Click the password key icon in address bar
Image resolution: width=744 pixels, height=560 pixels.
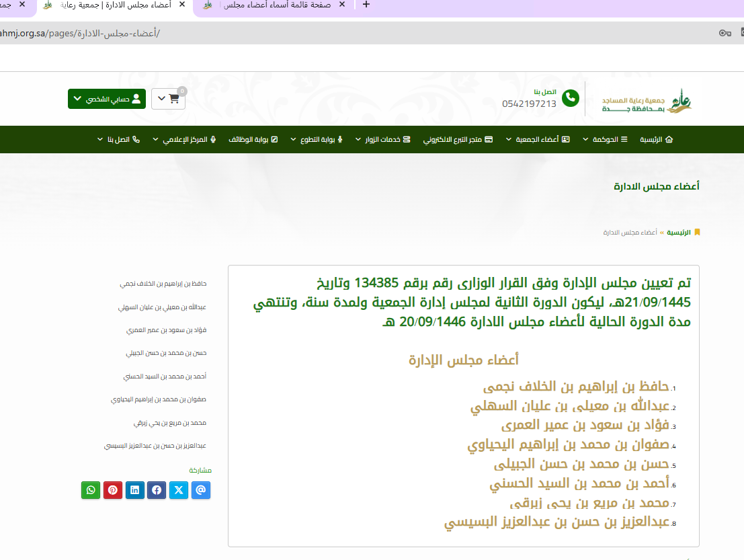[x=725, y=33]
